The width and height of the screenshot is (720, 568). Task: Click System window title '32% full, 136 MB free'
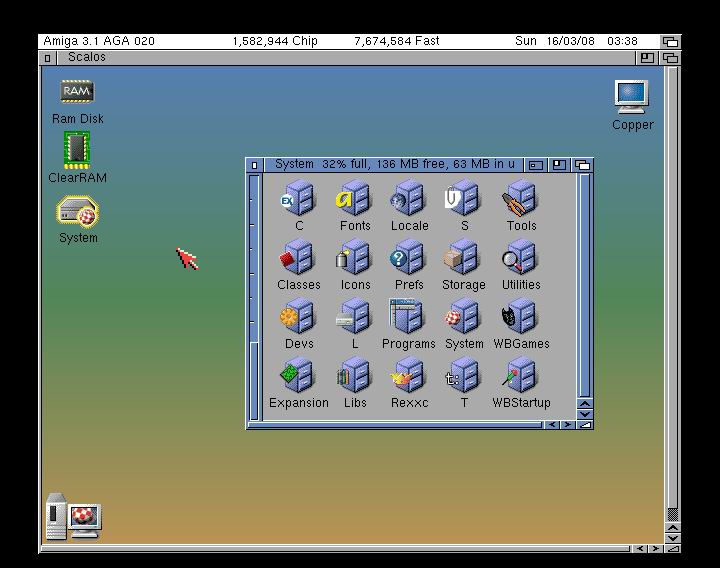click(383, 164)
